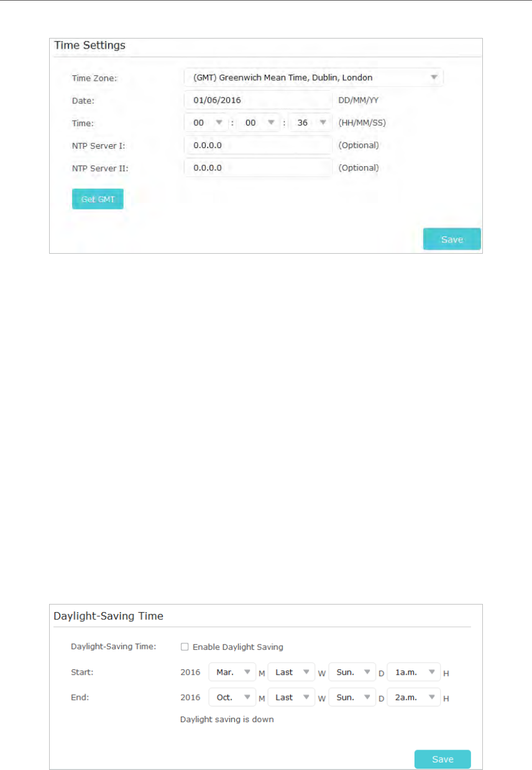Click the Daylight-Saving Time section heading
Viewport: 532px width, 770px height.
pos(109,616)
